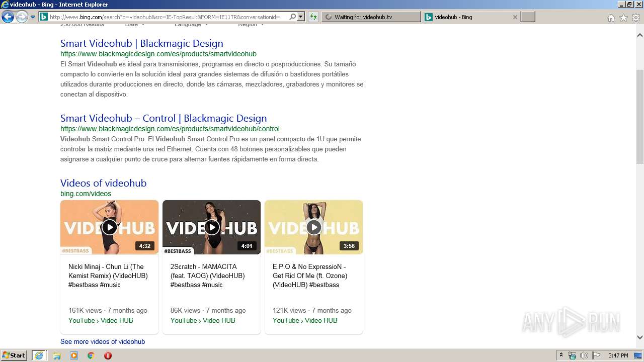Focus the Bing URL address bar
644x362 pixels.
164,17
